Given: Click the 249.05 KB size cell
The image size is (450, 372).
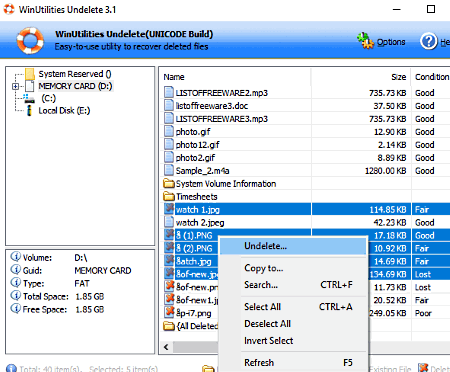Looking at the screenshot, I should 387,313.
